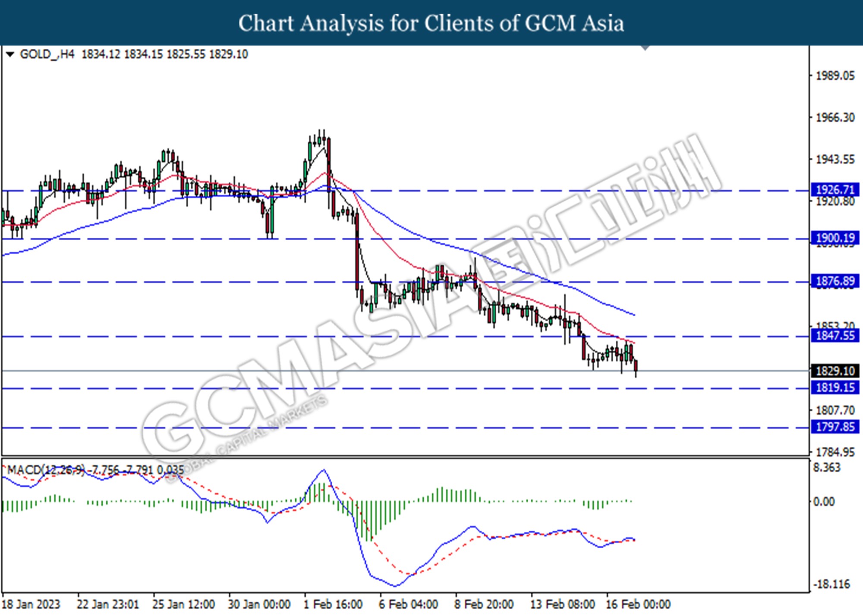Open the chart dropdown triangle beside GOLD_,H4

tap(10, 54)
